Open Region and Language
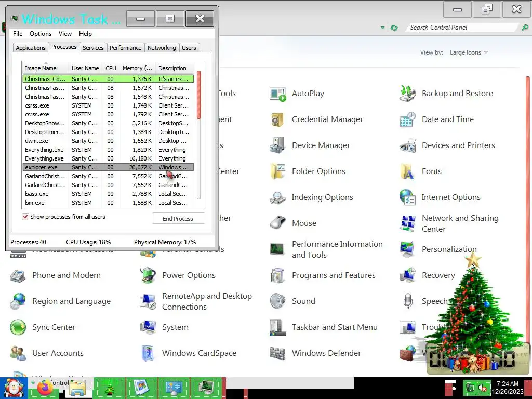The width and height of the screenshot is (532, 399). pyautogui.click(x=60, y=301)
